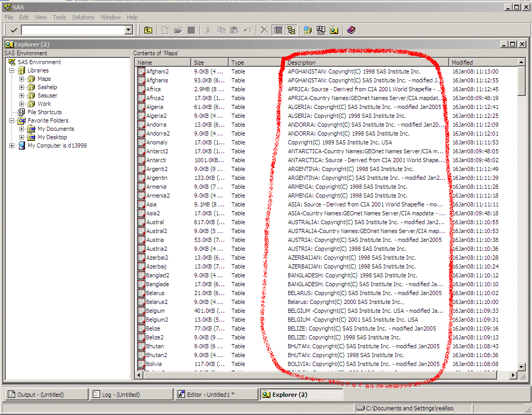This screenshot has width=532, height=415.
Task: Collapse the Libraries tree node
Action: coord(11,70)
